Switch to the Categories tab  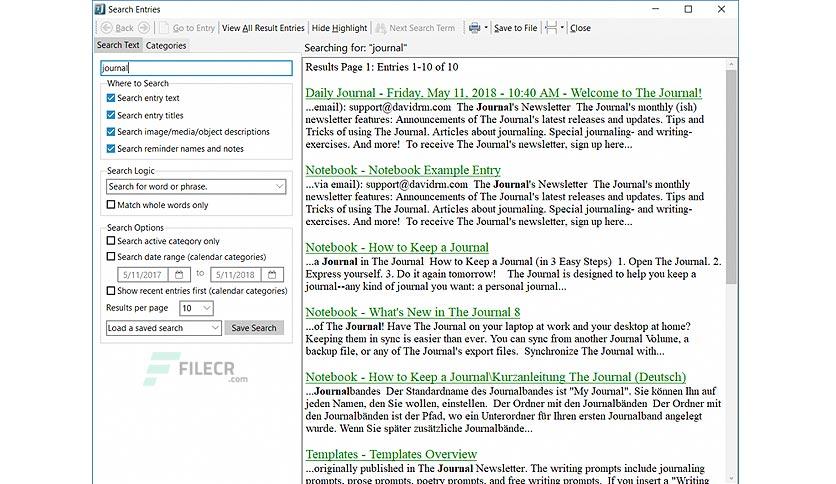tap(166, 46)
